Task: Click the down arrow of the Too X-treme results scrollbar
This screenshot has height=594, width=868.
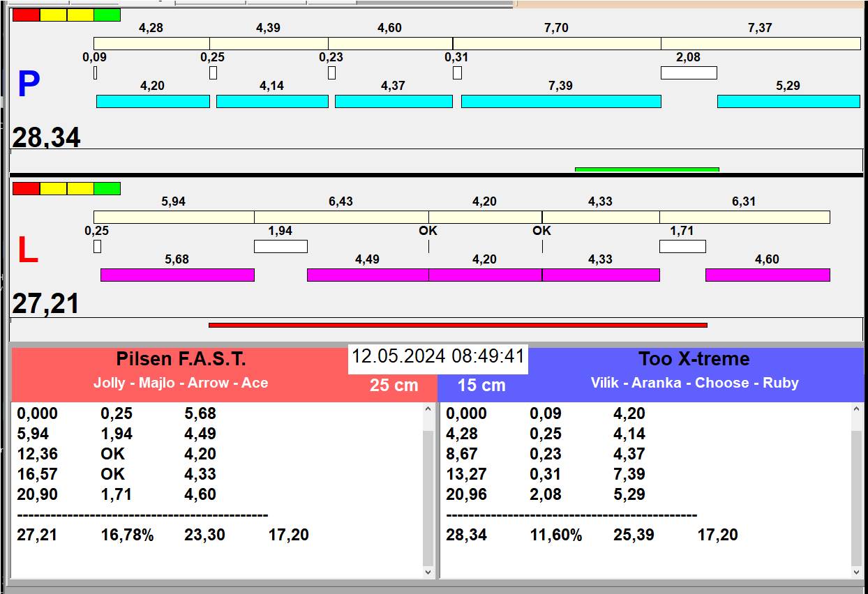Action: tap(858, 572)
